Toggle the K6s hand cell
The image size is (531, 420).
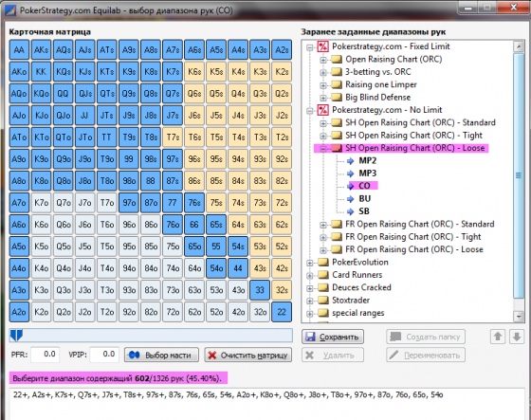click(194, 72)
